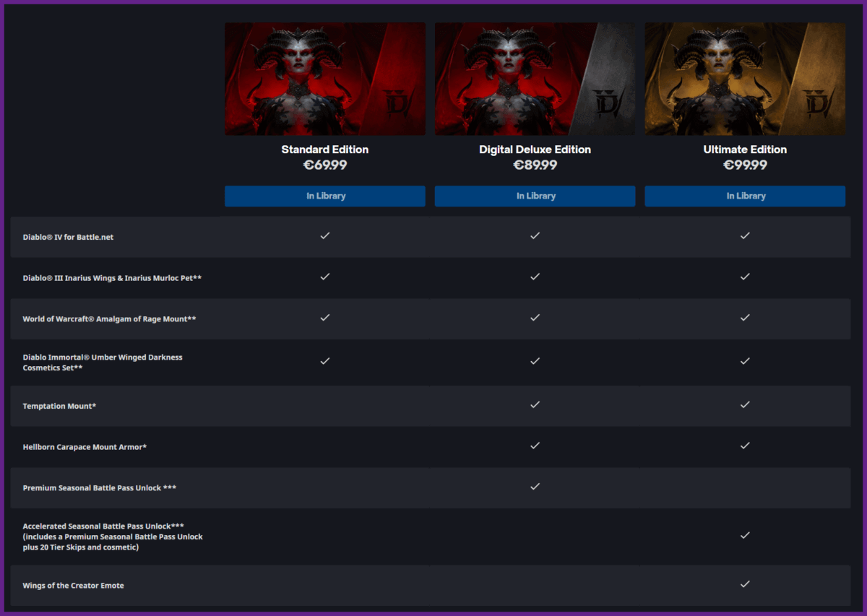Click Ultimate Edition checkmark for Temptation Mount
The image size is (867, 616).
coord(745,404)
